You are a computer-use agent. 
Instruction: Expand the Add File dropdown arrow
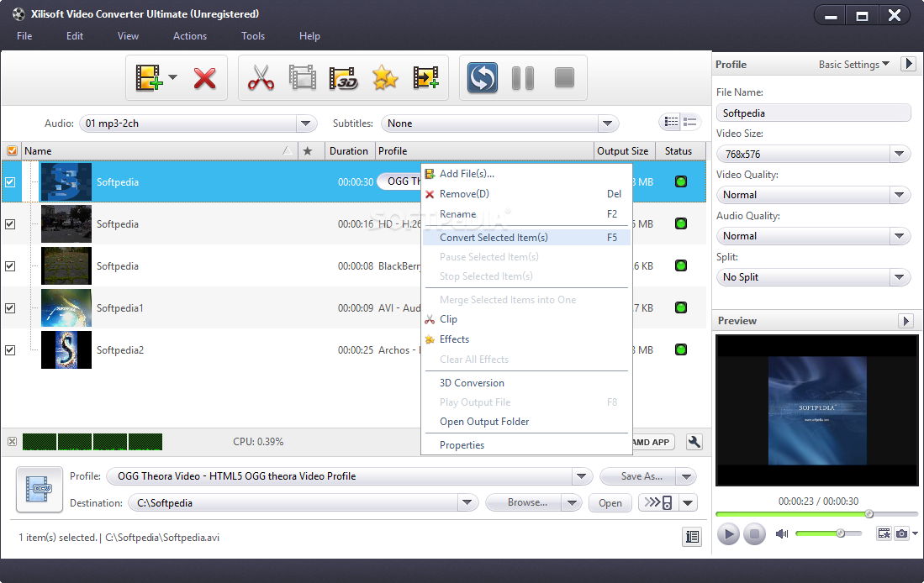tap(172, 77)
